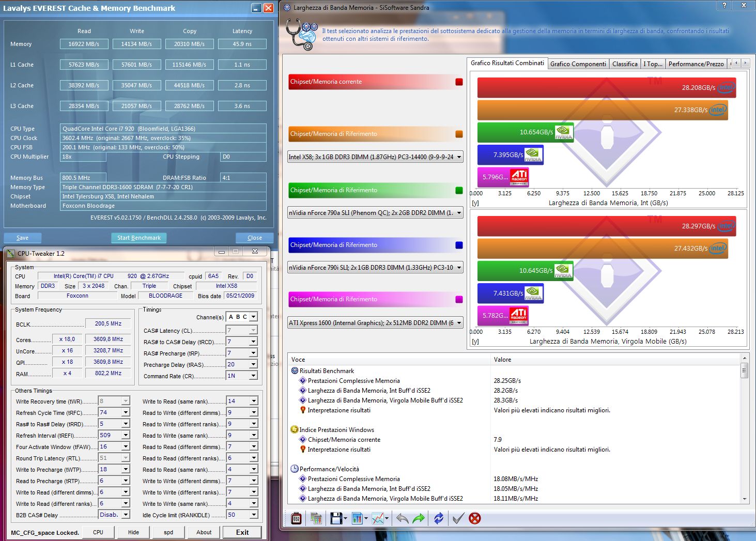756x541 pixels.
Task: Click Exit button in CPU-Tweaker
Action: 242,532
